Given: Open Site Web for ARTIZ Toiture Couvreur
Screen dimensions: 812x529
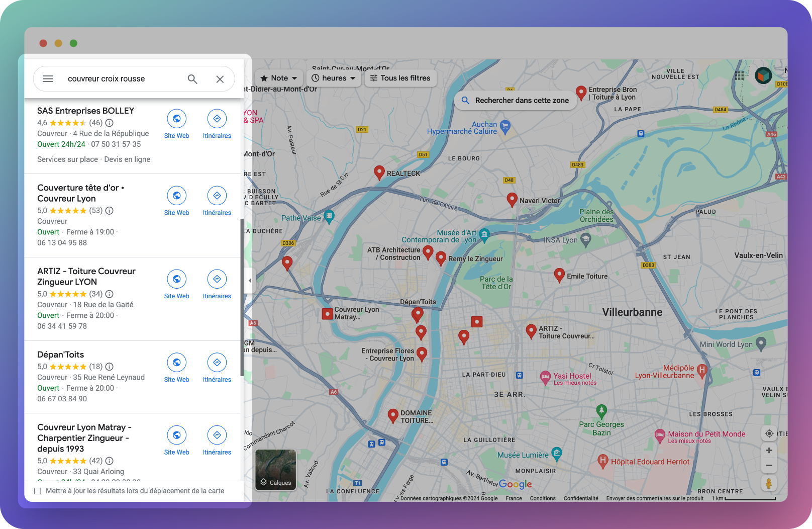Looking at the screenshot, I should [x=177, y=285].
